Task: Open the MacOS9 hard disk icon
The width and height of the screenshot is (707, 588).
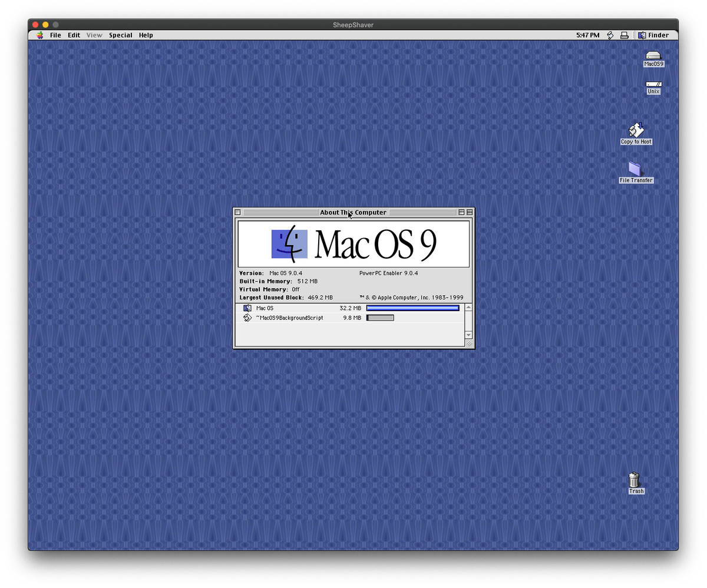Action: 653,56
